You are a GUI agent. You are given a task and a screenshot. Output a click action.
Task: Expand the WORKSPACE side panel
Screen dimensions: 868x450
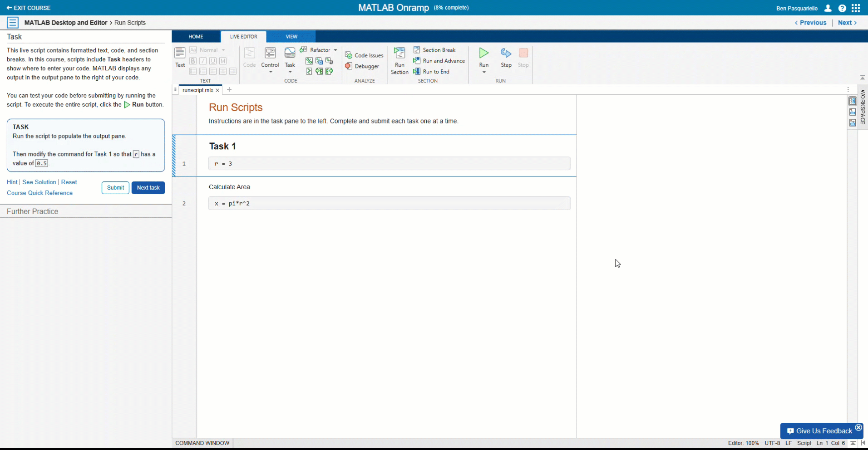point(863,107)
